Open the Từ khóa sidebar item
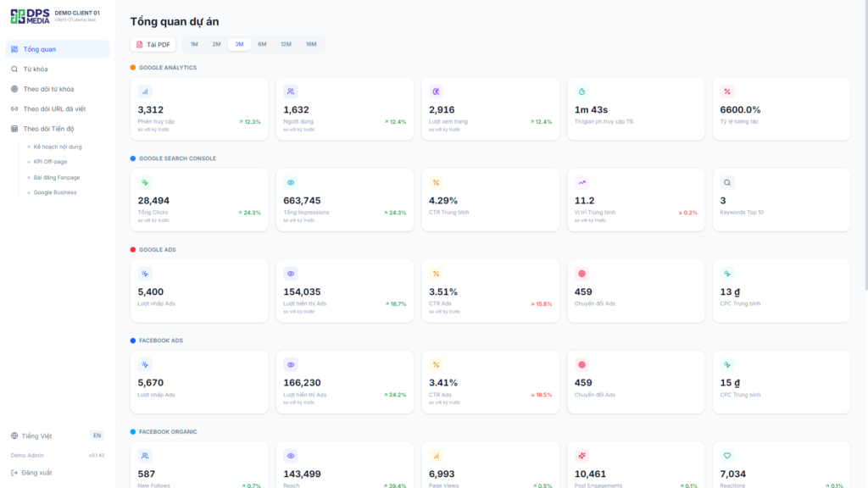 [58, 69]
